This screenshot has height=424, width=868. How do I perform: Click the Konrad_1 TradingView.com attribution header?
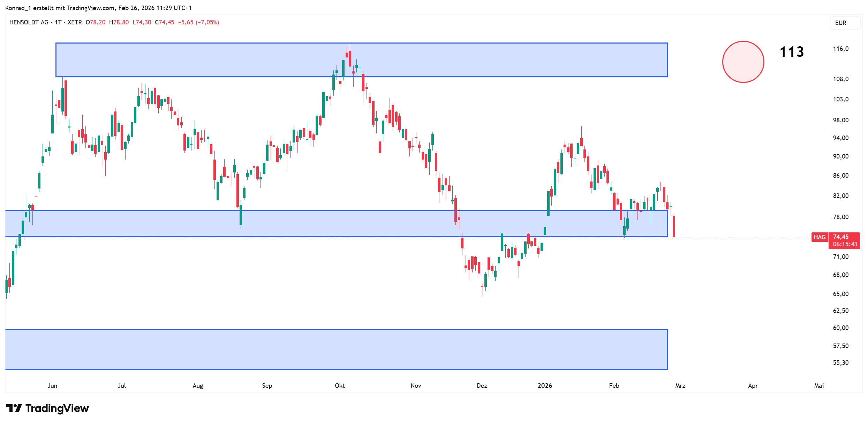(98, 8)
